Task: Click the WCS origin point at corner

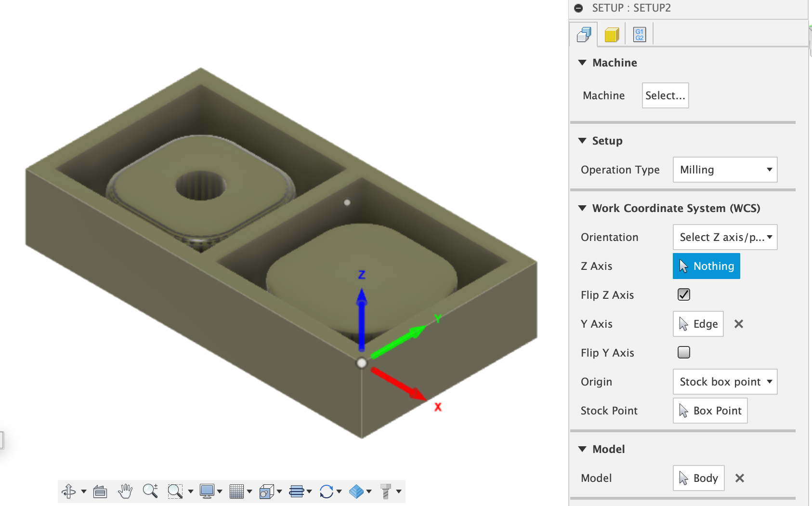Action: click(x=361, y=363)
